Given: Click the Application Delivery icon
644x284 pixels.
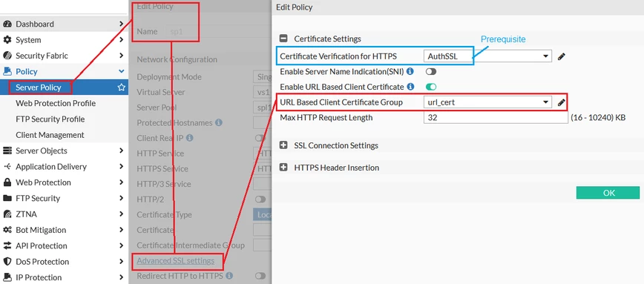Looking at the screenshot, I should click(x=7, y=167).
